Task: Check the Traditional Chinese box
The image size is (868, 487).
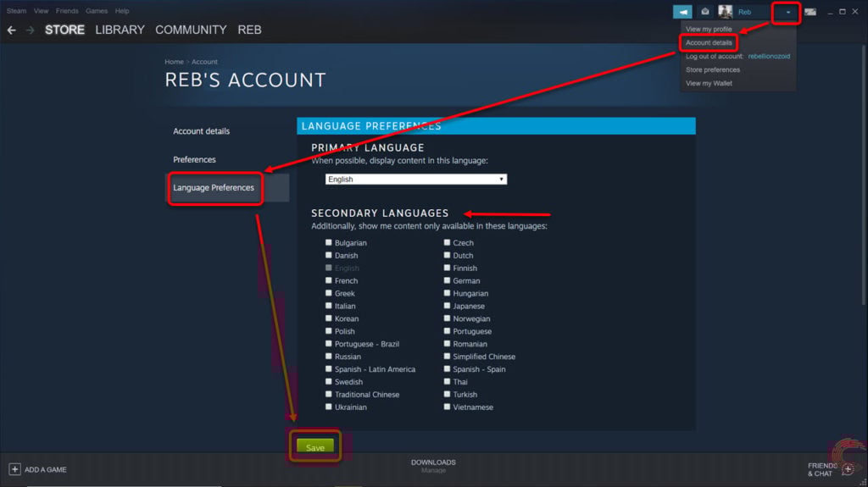Action: point(328,394)
